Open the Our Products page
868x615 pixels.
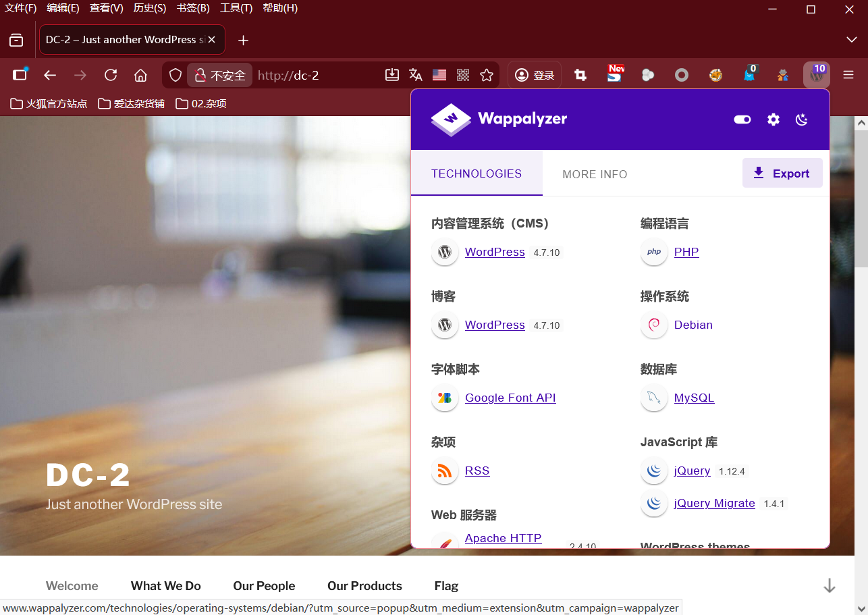(x=364, y=586)
